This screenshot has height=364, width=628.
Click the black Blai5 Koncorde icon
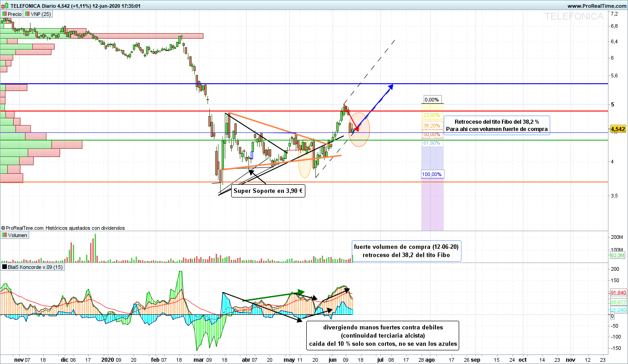pos(5,267)
